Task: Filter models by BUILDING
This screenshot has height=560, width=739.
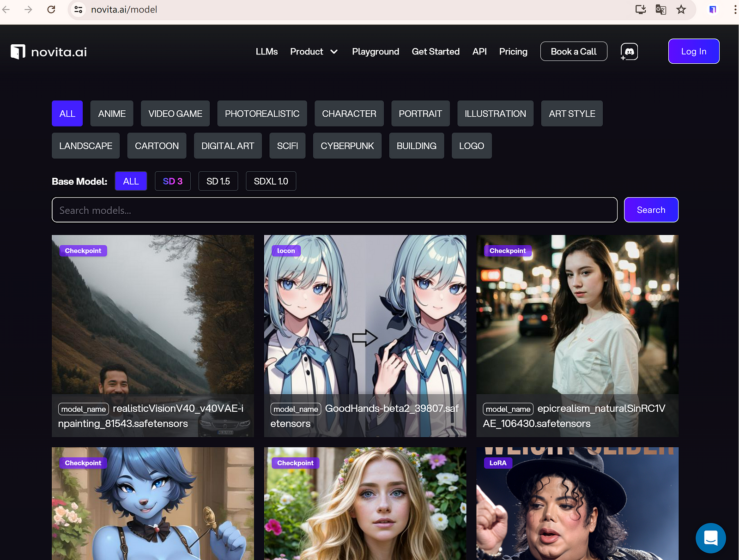Action: 417,146
